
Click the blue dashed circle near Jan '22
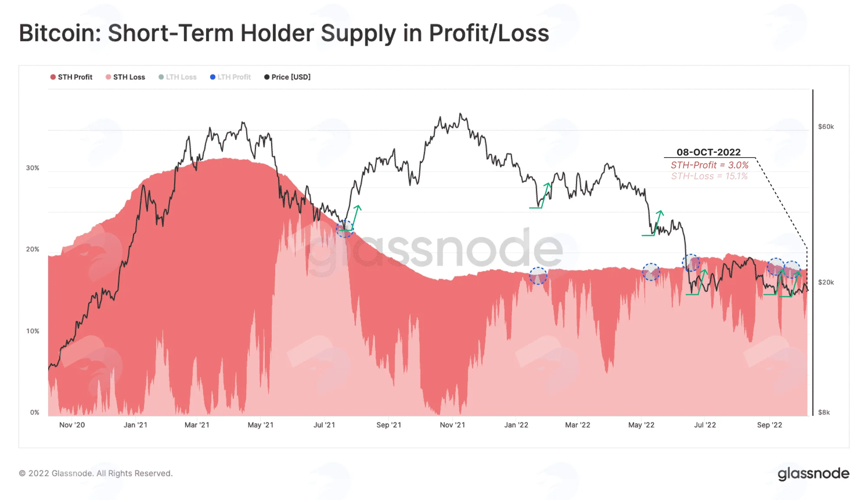point(538,276)
